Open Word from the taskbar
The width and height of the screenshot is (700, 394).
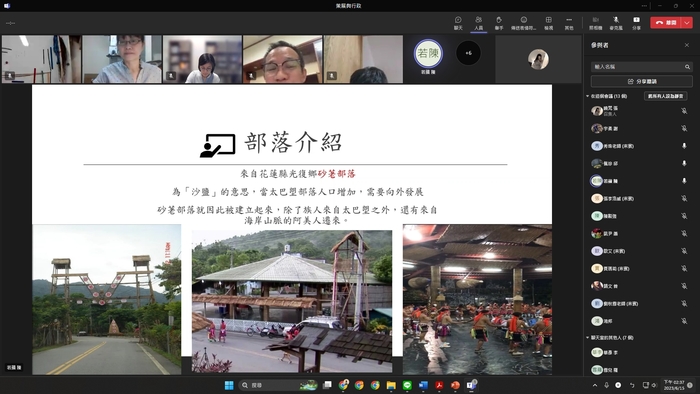click(x=423, y=385)
